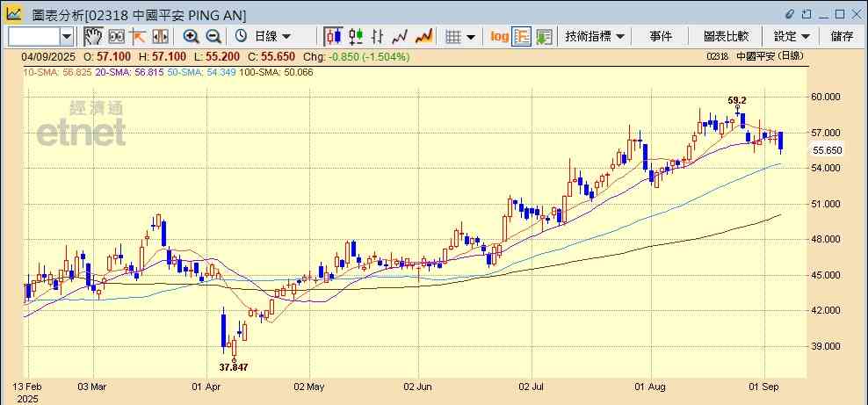Zoom out of the chart

pos(213,37)
